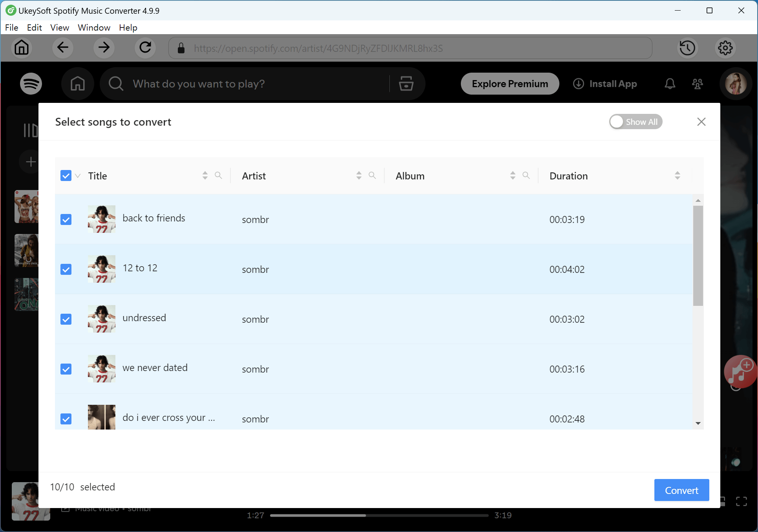Expand the select-all checkbox dropdown chevron

tap(78, 176)
